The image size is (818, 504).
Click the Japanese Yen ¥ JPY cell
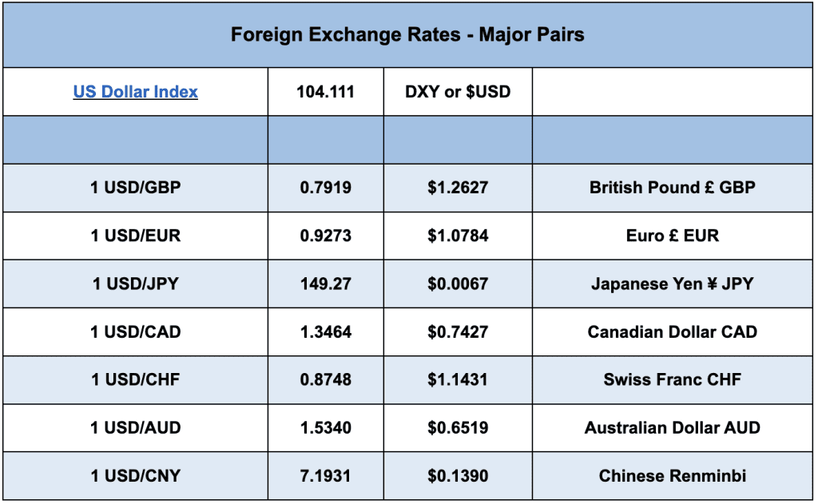click(x=672, y=284)
